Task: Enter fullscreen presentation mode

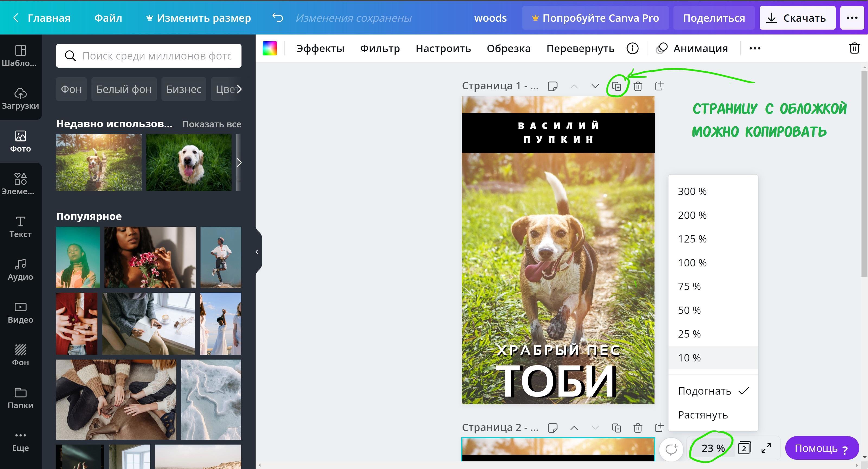Action: pyautogui.click(x=766, y=448)
